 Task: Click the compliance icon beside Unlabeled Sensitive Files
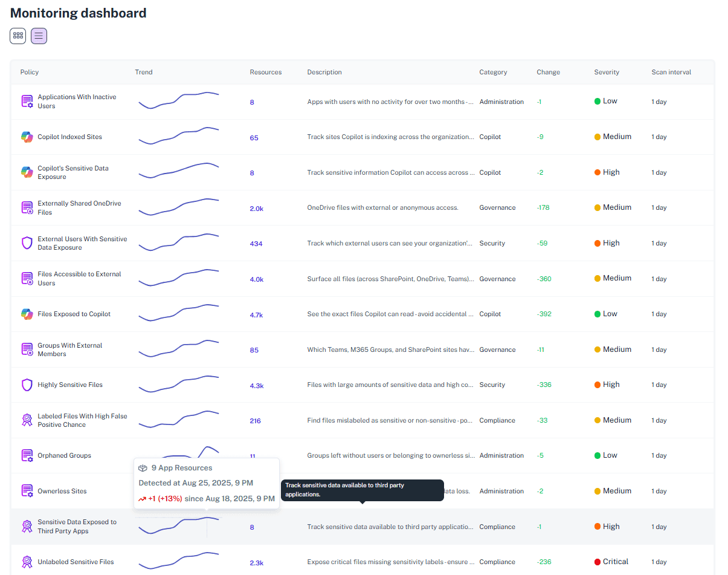(x=27, y=562)
